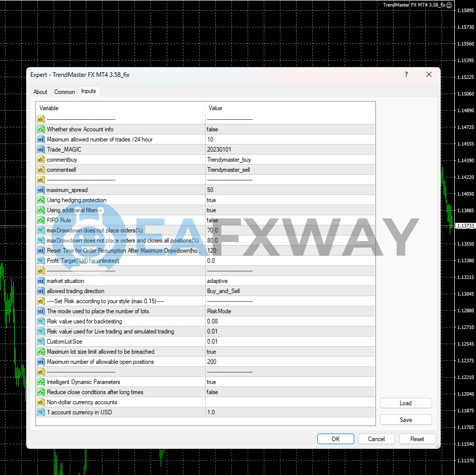The image size is (476, 475).
Task: Click the integer icon next to Trade_MAGIC
Action: tap(41, 150)
